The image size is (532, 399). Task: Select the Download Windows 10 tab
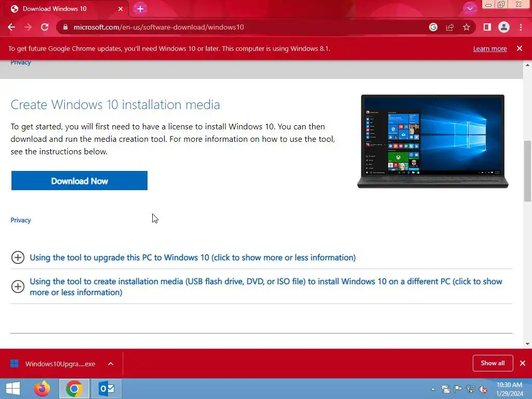coord(66,9)
